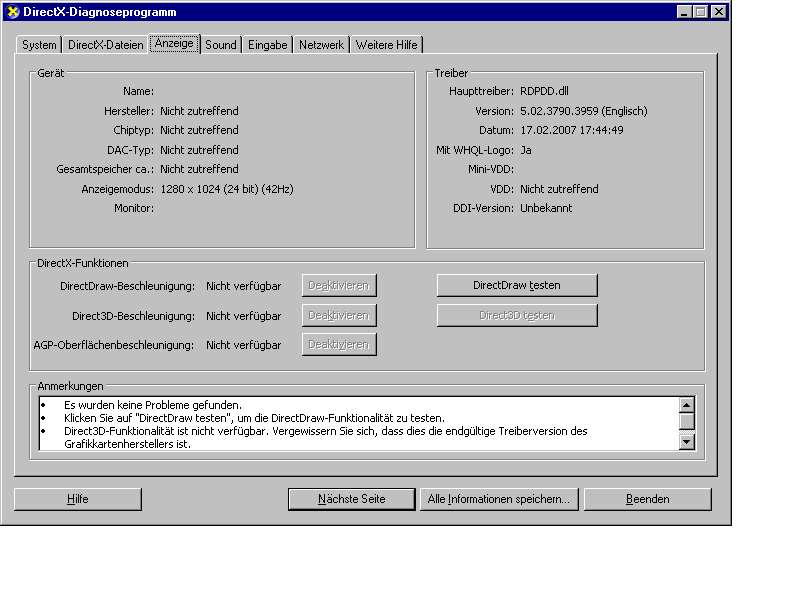Screen dimensions: 800x600
Task: Click Deaktivieren for DirectDraw-Beschleunigung
Action: (339, 286)
